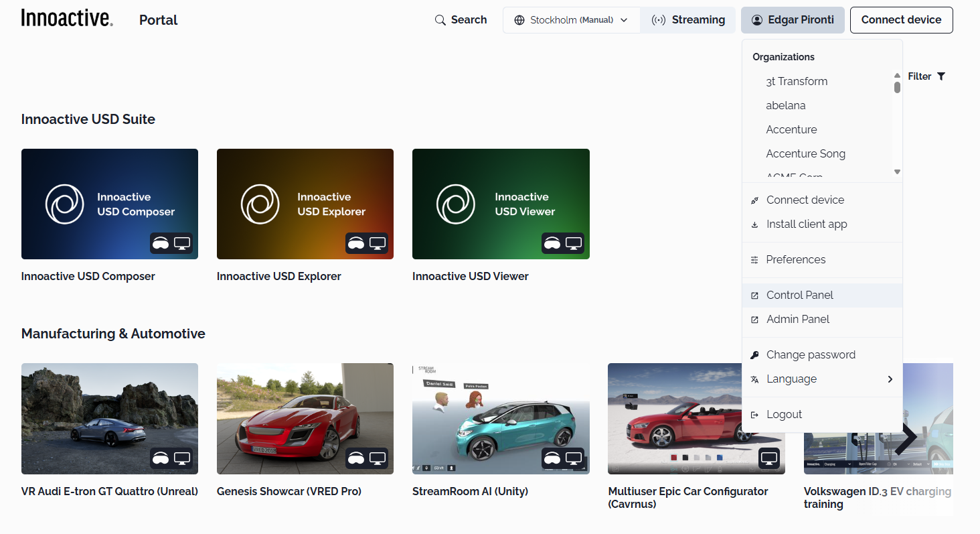Open Preferences from the user menu
The width and height of the screenshot is (980, 534).
[795, 260]
